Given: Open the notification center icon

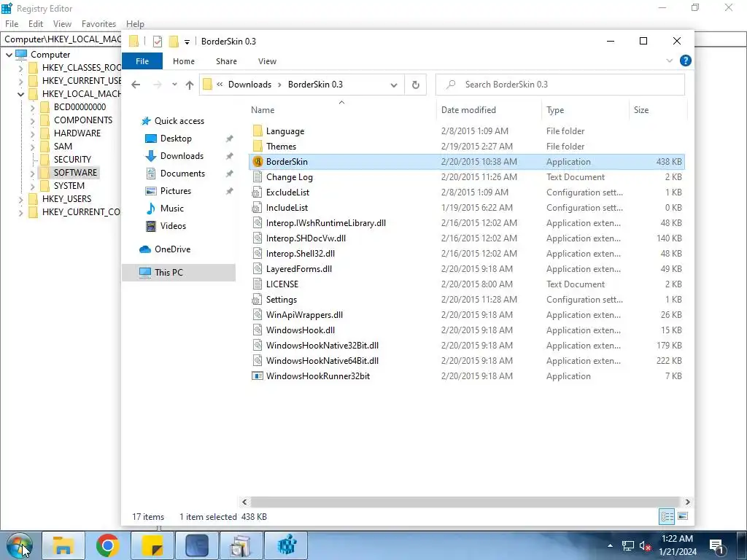Looking at the screenshot, I should 716,545.
